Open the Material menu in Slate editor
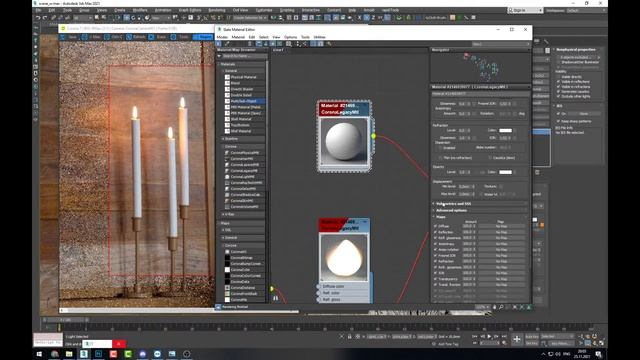640x360 pixels. point(238,37)
